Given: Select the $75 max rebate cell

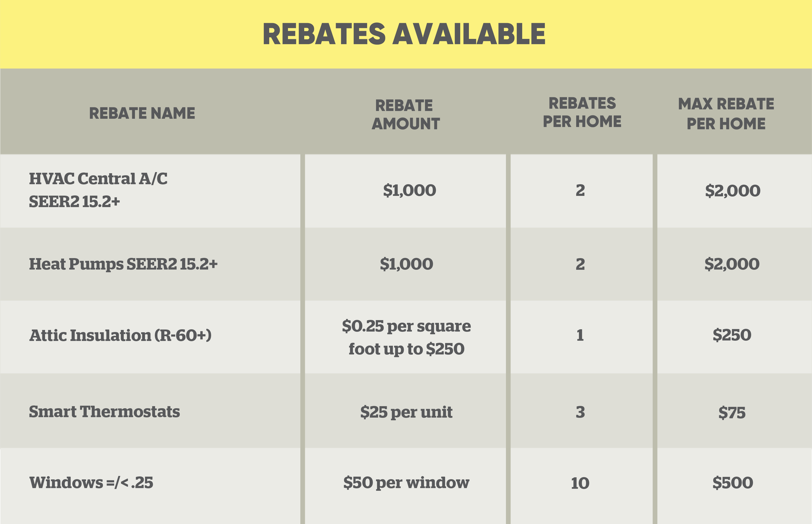Looking at the screenshot, I should coord(732,412).
